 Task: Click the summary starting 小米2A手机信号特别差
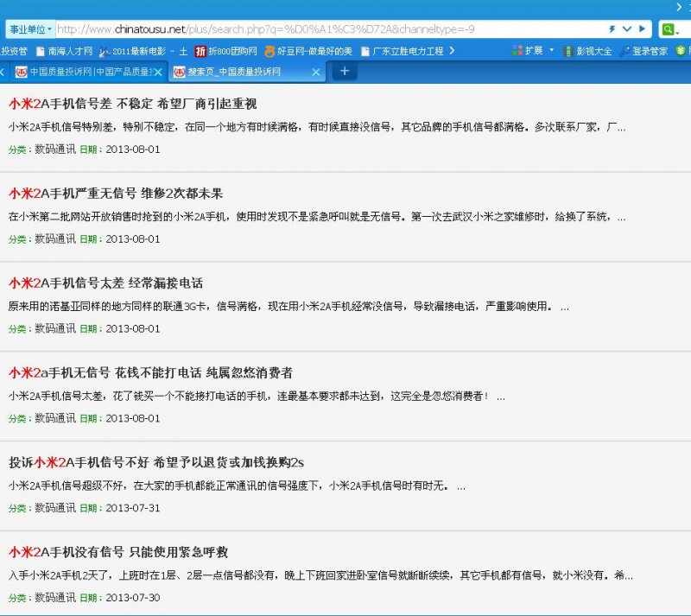click(317, 127)
